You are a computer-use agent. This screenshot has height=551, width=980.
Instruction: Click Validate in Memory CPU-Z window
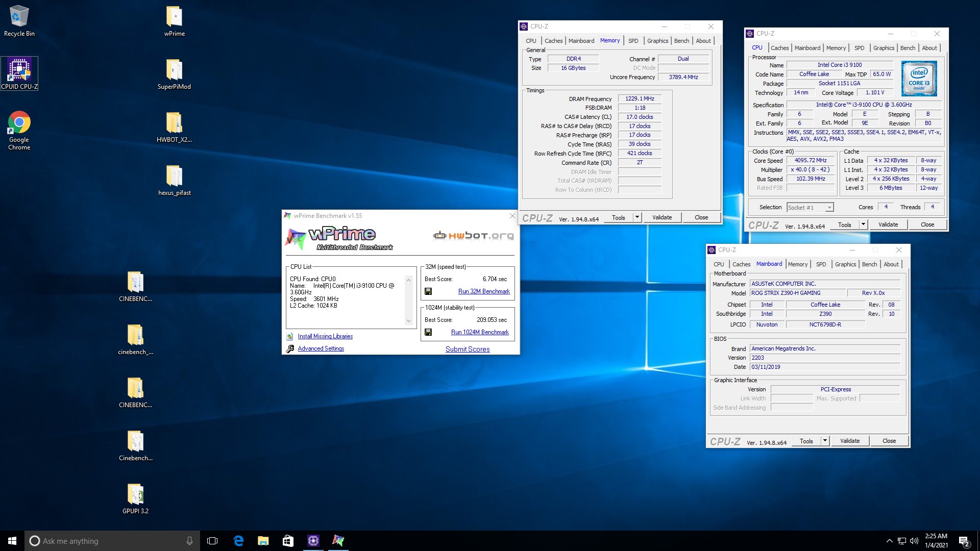point(662,217)
